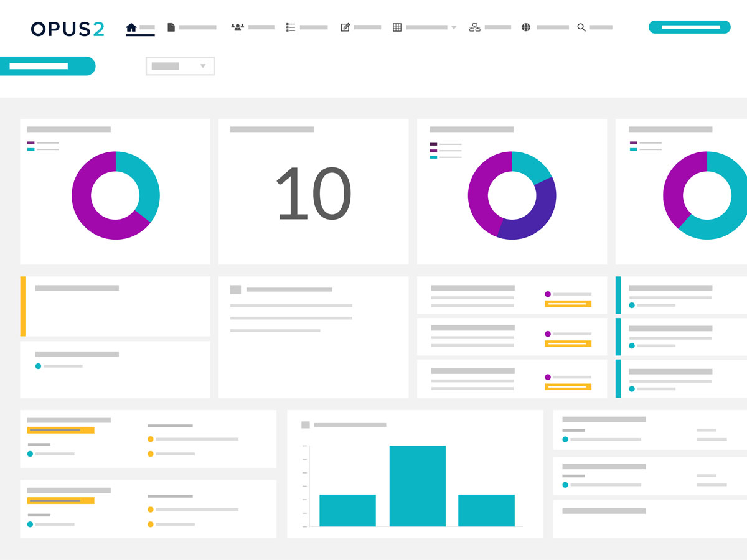Open the small dropdown arrow in the filter box

202,66
